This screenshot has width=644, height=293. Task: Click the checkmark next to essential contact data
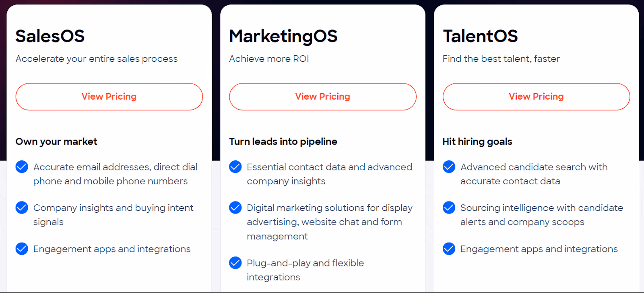point(235,166)
